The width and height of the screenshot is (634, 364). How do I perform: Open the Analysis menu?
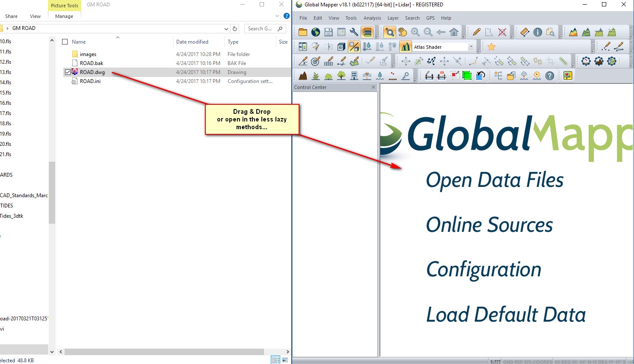(372, 18)
